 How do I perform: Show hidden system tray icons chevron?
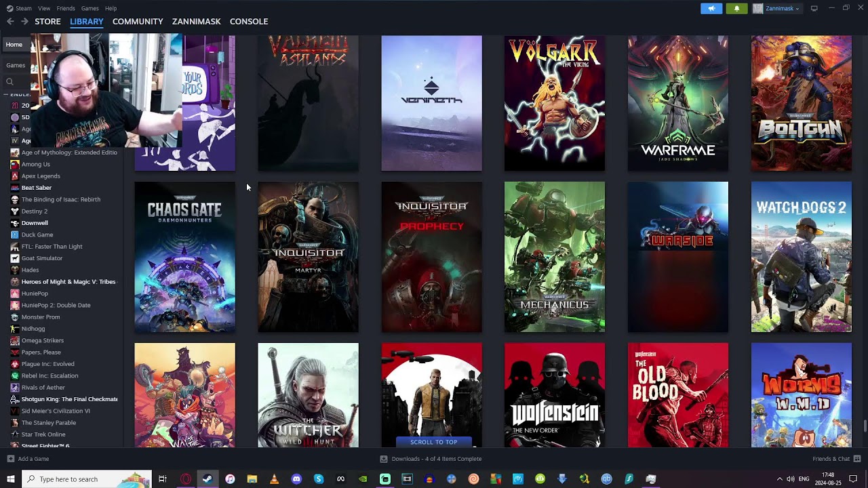click(779, 479)
